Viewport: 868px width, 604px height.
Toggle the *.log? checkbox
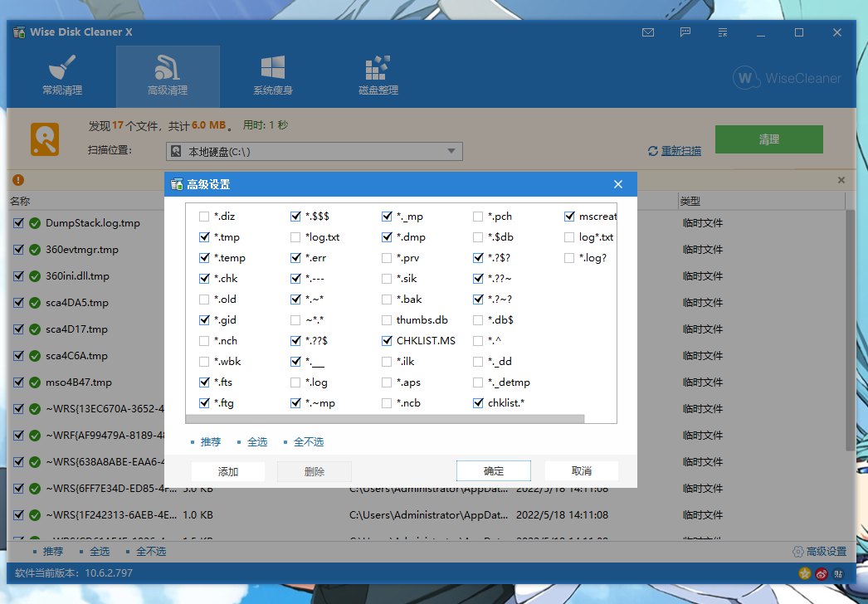click(x=569, y=258)
